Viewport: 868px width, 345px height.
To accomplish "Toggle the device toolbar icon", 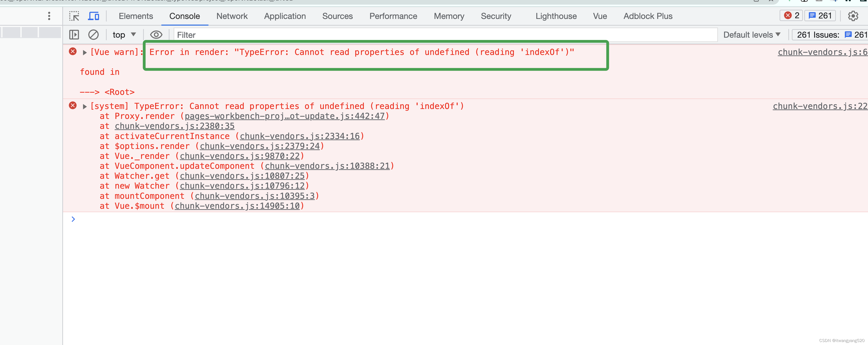I will tap(94, 16).
